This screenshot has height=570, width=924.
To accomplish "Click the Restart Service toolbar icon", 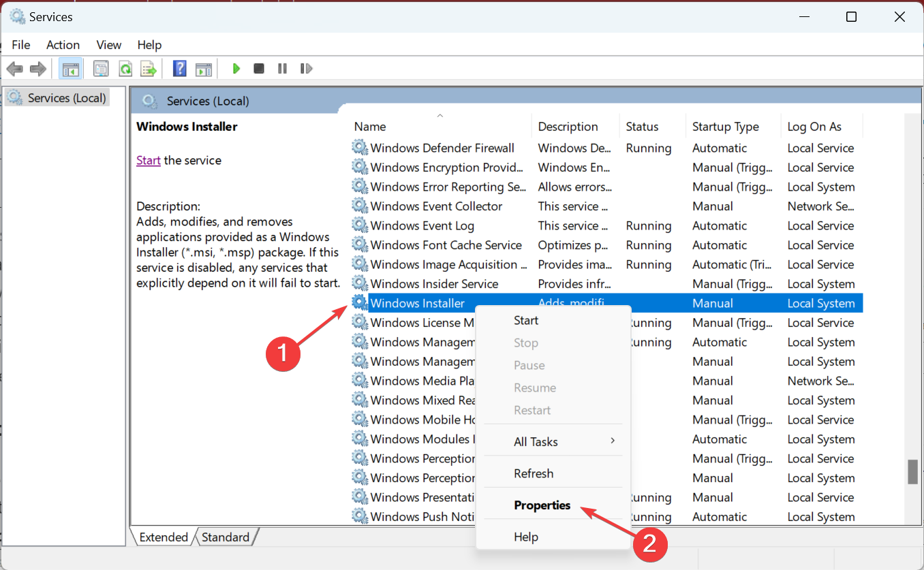I will tap(306, 69).
